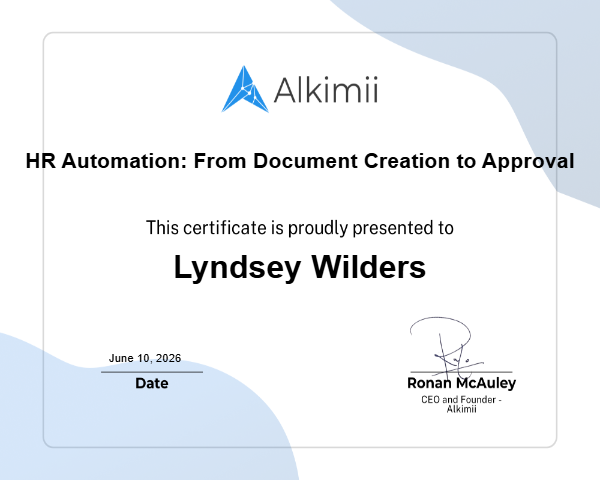600x480 pixels.
Task: Click 'CEO and Founder - Alkimii' title text
Action: click(461, 404)
